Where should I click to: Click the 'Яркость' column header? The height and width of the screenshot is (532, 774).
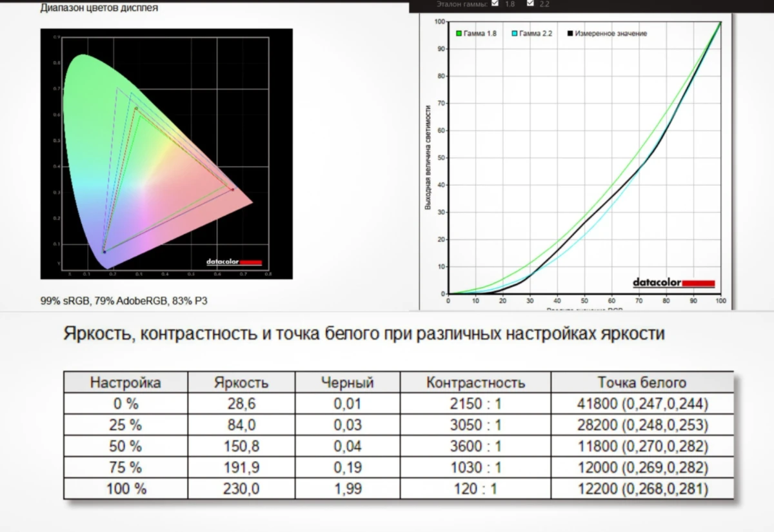pyautogui.click(x=241, y=382)
